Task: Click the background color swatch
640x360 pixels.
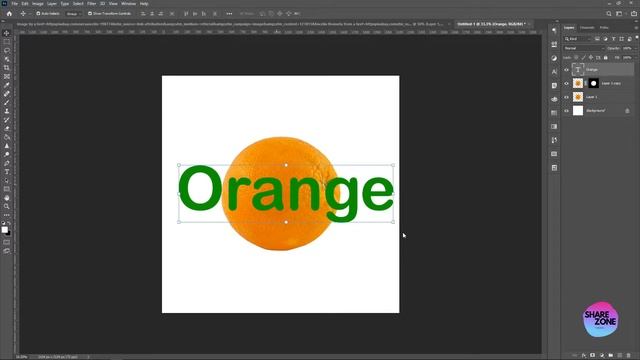Action: point(9,233)
